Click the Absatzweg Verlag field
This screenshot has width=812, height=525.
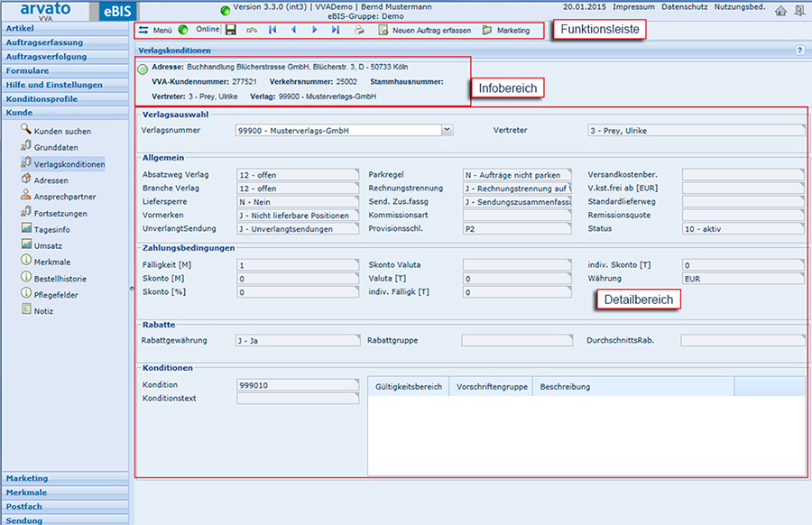point(297,175)
